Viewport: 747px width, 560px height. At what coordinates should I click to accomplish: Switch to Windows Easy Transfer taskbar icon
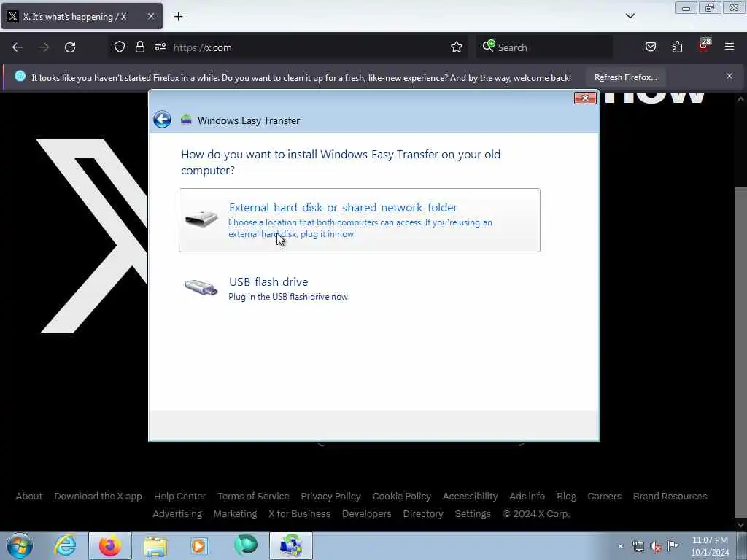tap(290, 545)
